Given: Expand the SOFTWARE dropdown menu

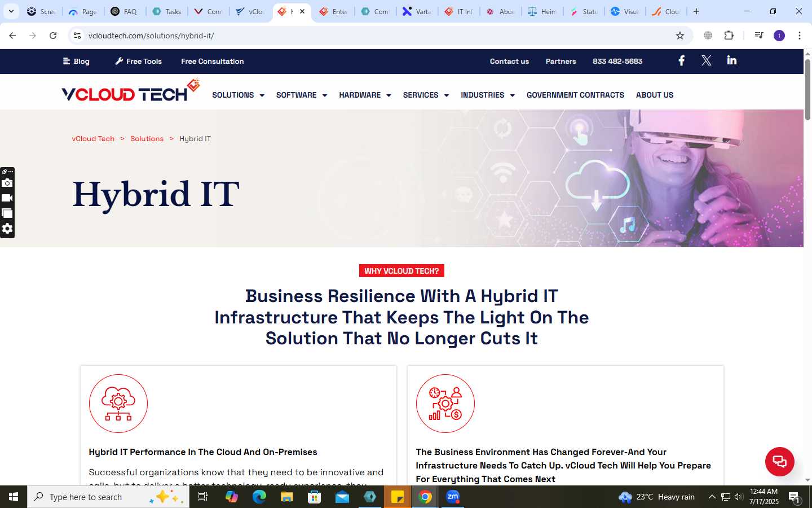Looking at the screenshot, I should point(302,95).
